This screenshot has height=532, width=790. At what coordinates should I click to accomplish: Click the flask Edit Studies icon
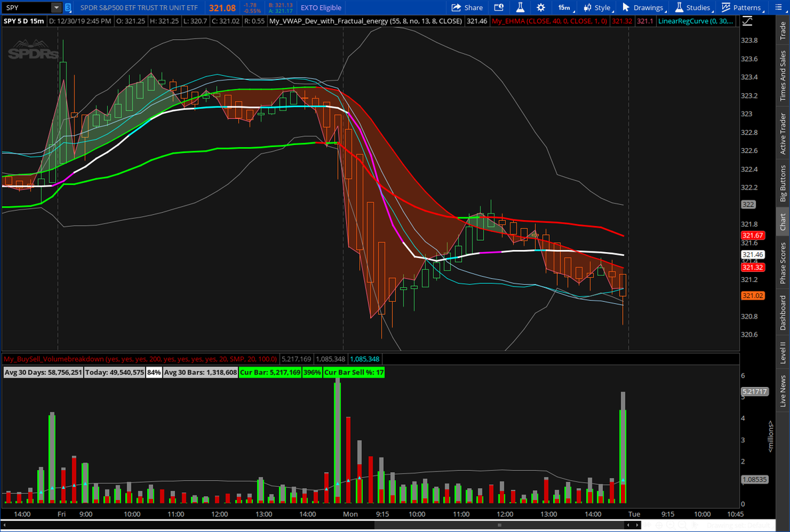(x=520, y=7)
